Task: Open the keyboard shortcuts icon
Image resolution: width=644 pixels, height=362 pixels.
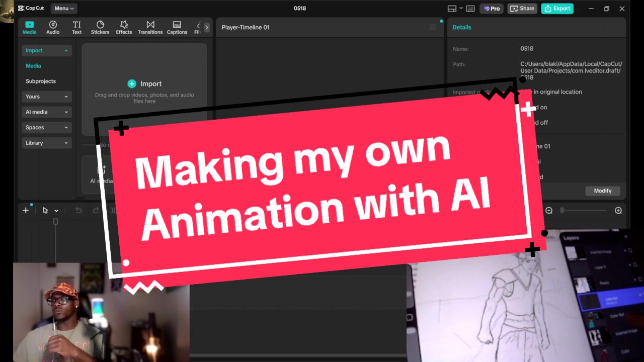Action: [470, 9]
